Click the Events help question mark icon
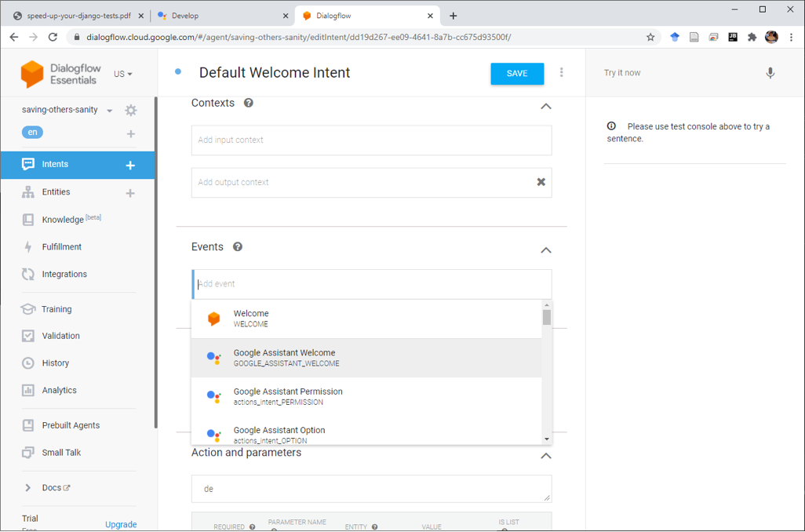805x532 pixels. pyautogui.click(x=238, y=246)
